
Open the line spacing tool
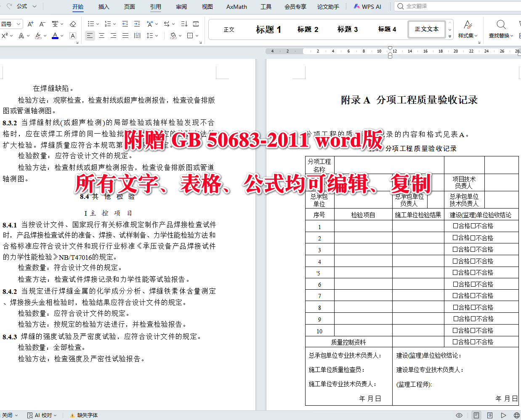[150, 36]
